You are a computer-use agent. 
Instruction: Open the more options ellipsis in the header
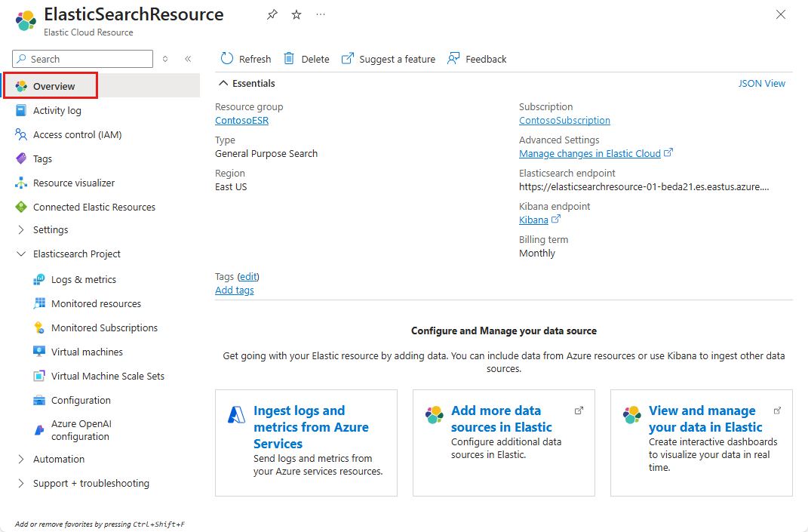pyautogui.click(x=321, y=15)
